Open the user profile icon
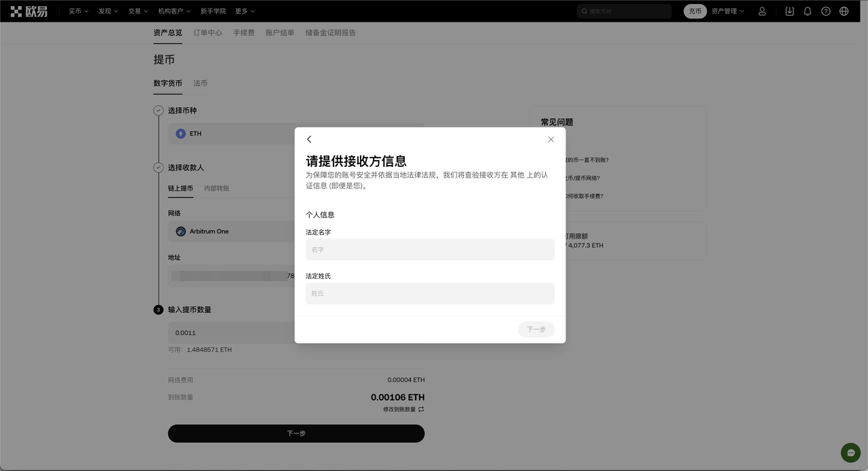The height and width of the screenshot is (471, 868). click(x=762, y=12)
